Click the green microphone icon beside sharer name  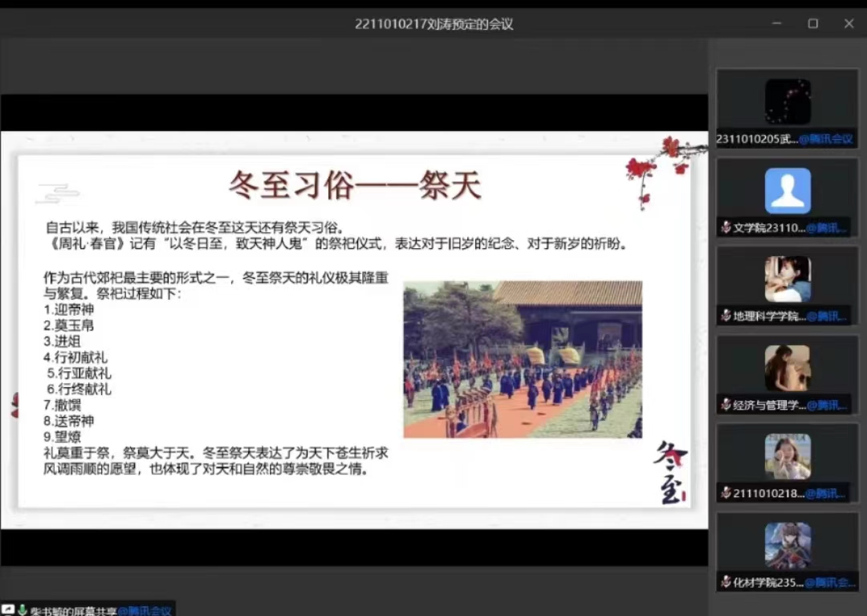22,610
